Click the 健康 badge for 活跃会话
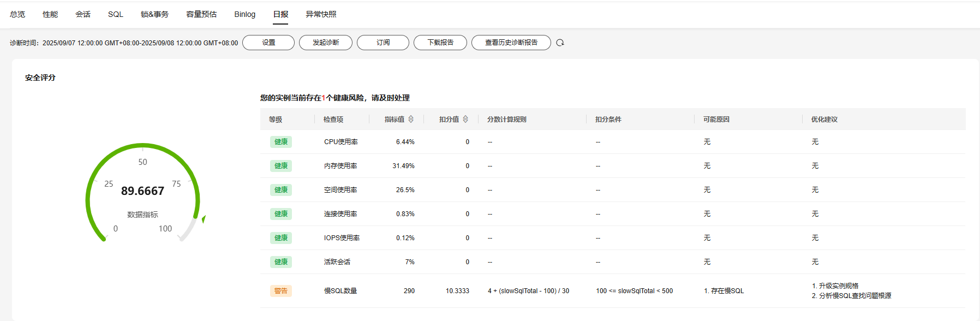This screenshot has width=980, height=321. [x=280, y=262]
